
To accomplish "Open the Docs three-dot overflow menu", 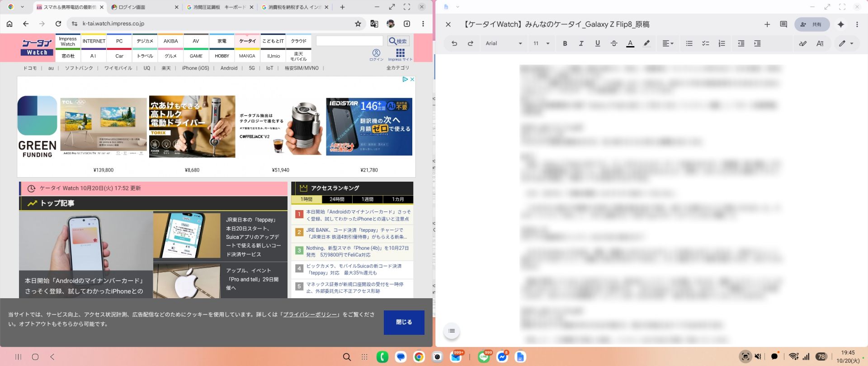I will [x=857, y=24].
